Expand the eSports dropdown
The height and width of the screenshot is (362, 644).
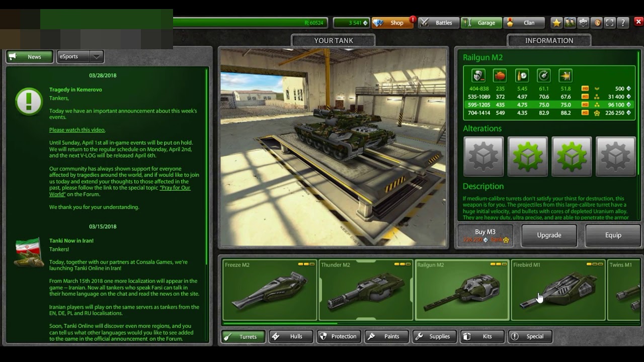click(x=80, y=57)
